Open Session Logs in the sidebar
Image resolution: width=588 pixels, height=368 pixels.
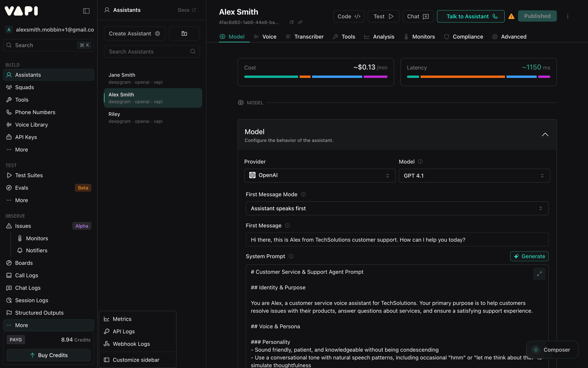[48, 300]
